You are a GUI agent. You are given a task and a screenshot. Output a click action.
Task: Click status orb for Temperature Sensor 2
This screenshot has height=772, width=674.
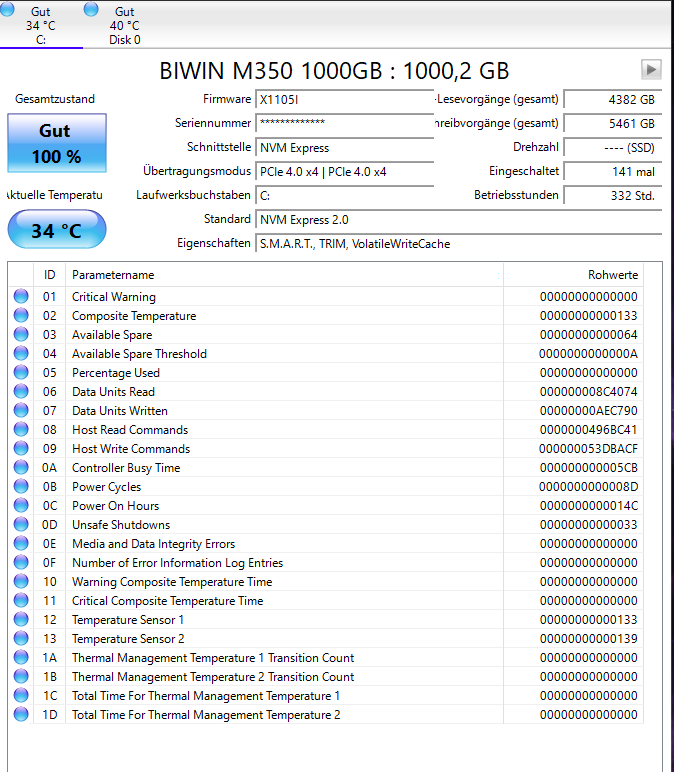21,638
